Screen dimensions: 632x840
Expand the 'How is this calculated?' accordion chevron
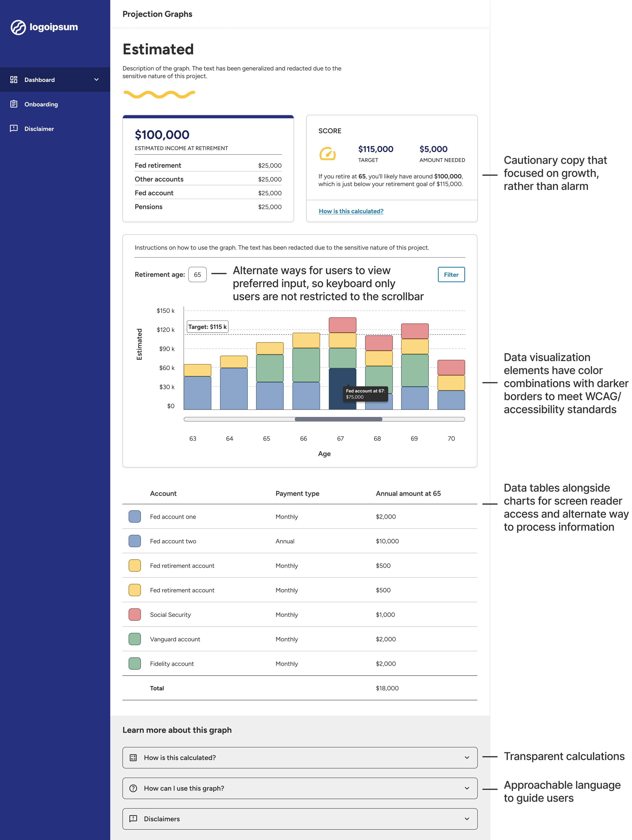click(x=467, y=758)
